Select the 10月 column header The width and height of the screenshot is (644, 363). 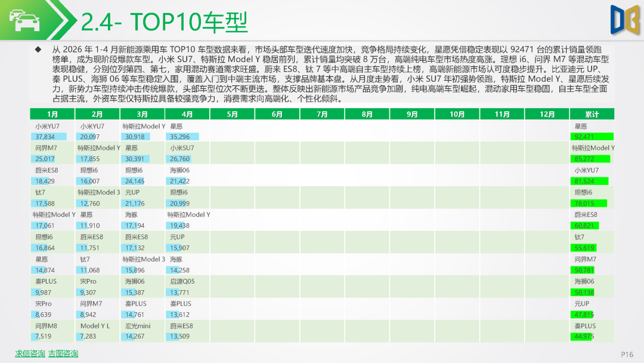[x=457, y=114]
